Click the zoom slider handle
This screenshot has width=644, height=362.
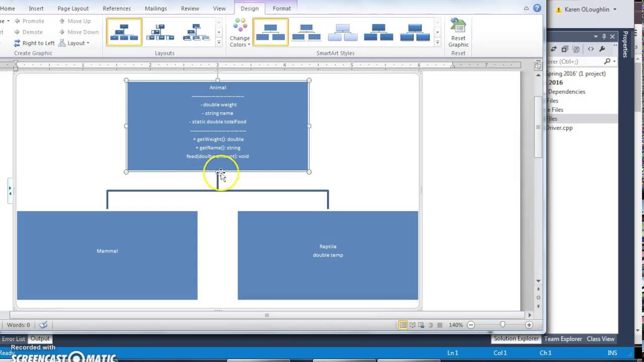tap(503, 325)
